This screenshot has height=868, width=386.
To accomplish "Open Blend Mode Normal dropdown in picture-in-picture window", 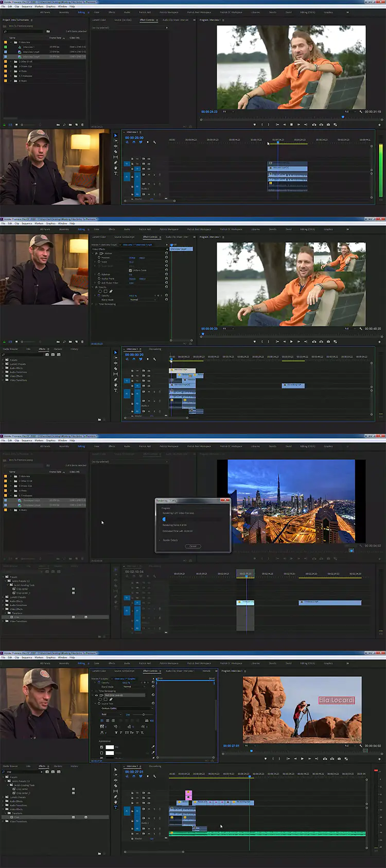I will click(x=142, y=300).
